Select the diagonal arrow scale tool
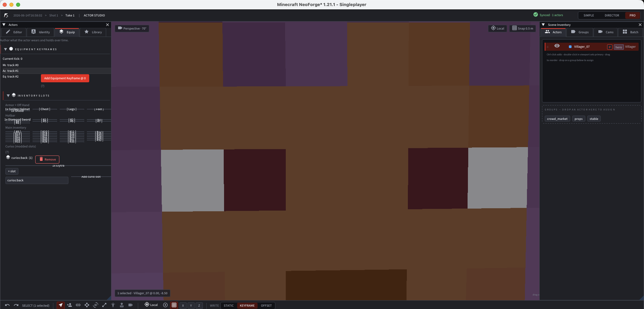Viewport: 644px width, 309px height. 104,305
